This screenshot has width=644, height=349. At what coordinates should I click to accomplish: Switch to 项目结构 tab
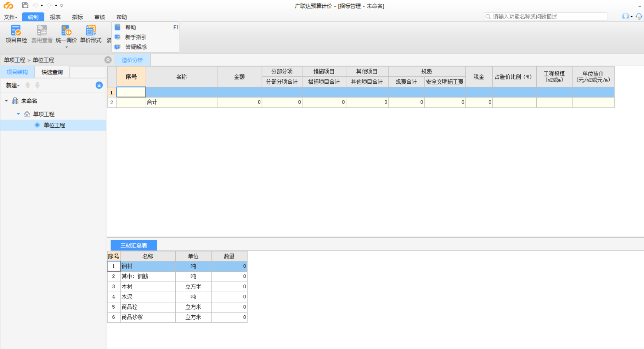[17, 72]
